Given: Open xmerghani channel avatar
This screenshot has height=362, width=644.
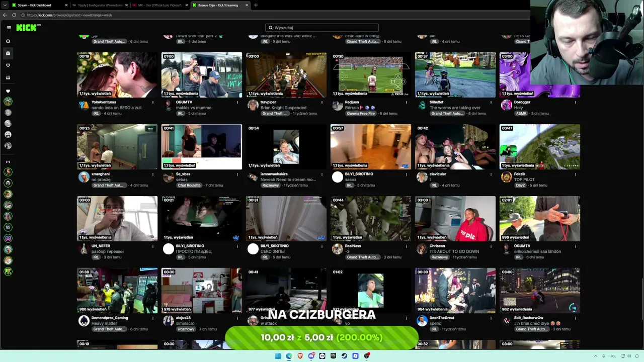Looking at the screenshot, I should (x=84, y=177).
